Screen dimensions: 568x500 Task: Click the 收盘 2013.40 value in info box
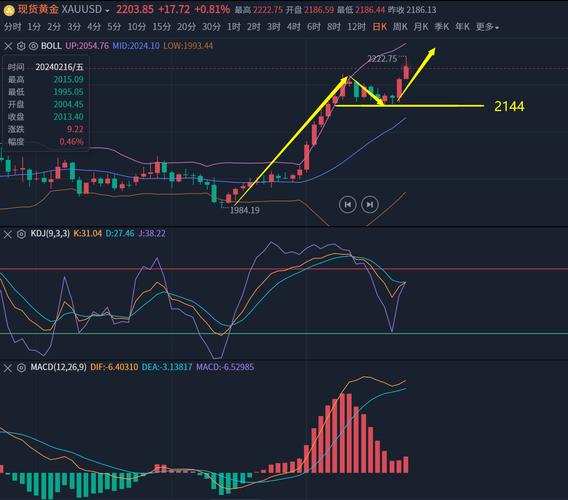coord(68,117)
